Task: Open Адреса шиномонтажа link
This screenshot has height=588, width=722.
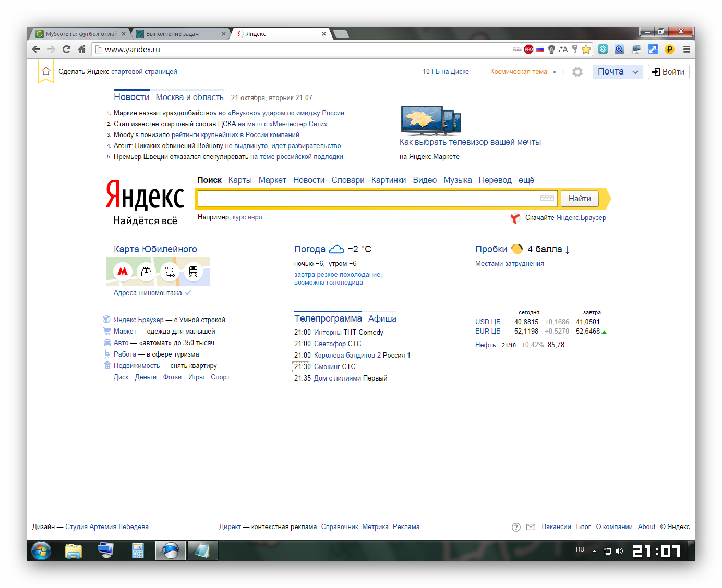Action: [x=148, y=293]
